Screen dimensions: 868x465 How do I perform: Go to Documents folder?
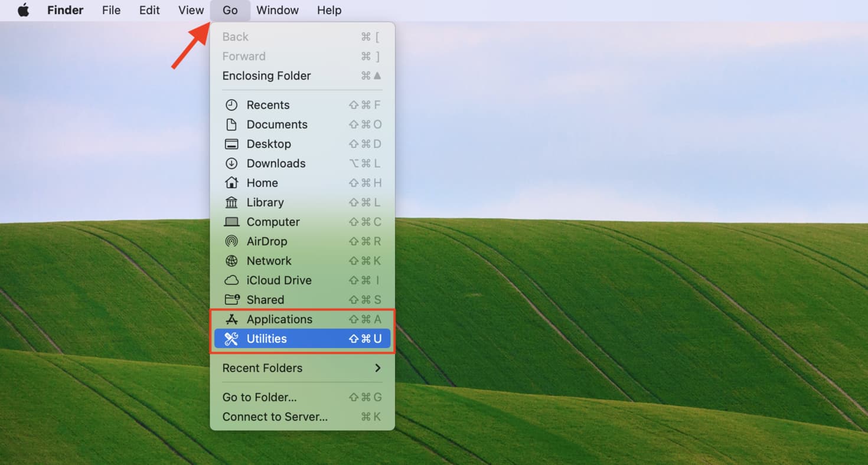coord(302,125)
